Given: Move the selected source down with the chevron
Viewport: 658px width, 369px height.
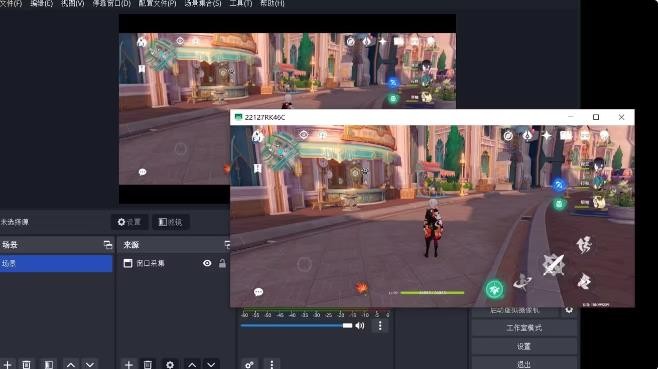Looking at the screenshot, I should tap(211, 364).
